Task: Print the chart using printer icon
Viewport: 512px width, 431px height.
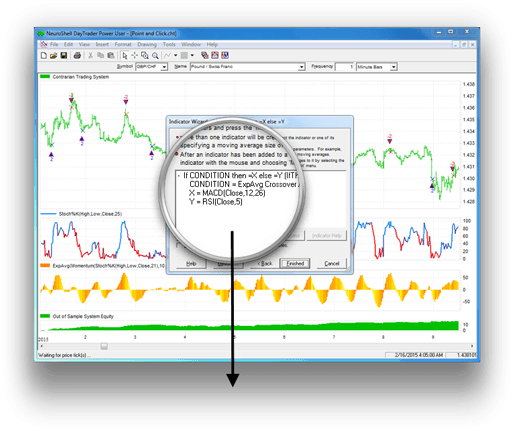Action: (x=77, y=55)
